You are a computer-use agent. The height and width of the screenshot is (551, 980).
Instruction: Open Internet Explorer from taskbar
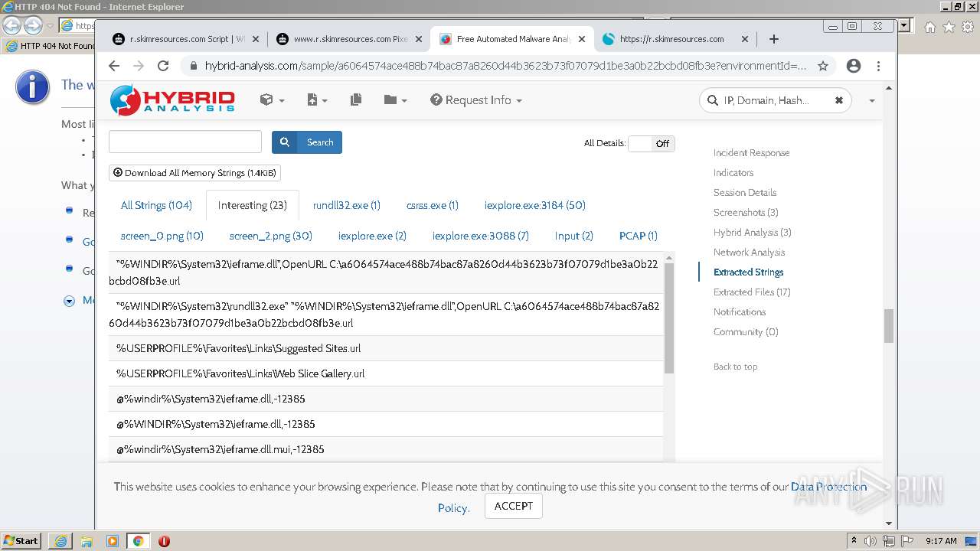pyautogui.click(x=60, y=541)
